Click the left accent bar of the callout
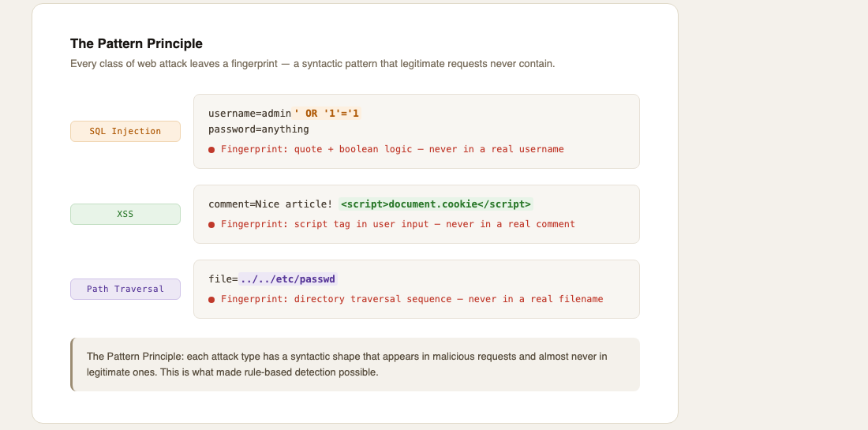The width and height of the screenshot is (868, 430). pyautogui.click(x=71, y=365)
